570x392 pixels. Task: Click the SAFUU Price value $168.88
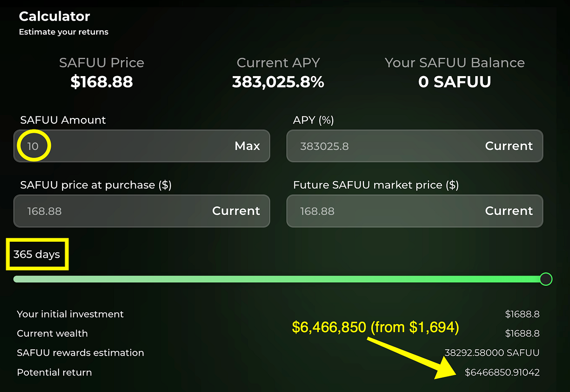[x=102, y=82]
